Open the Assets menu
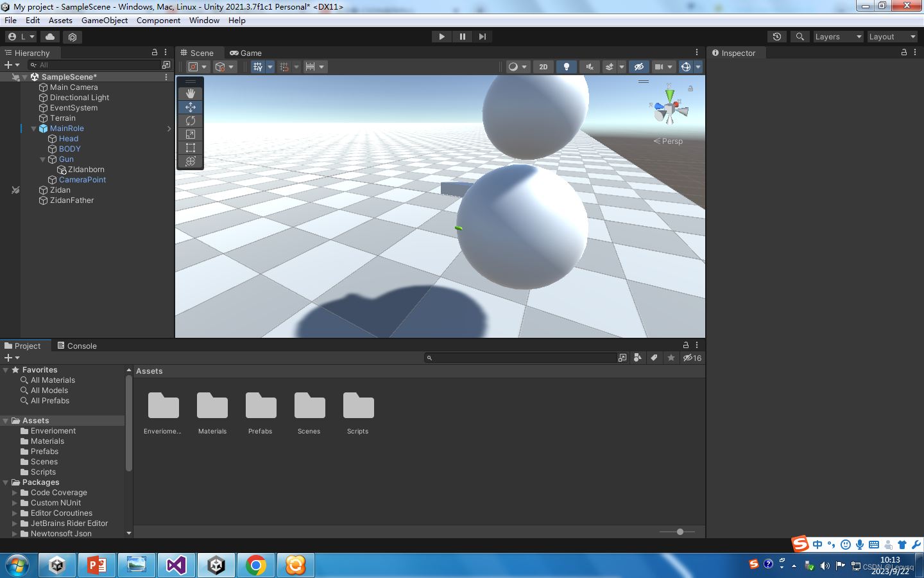924x578 pixels. click(x=60, y=21)
